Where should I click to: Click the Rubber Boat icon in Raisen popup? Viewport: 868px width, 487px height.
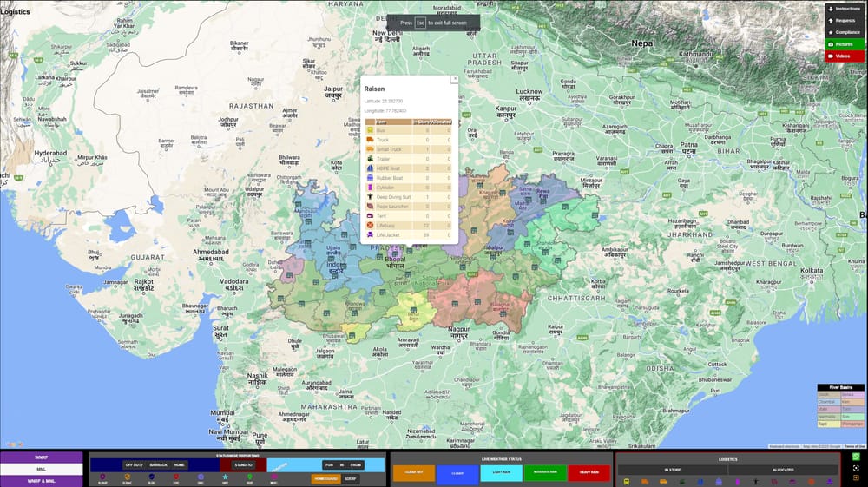370,178
